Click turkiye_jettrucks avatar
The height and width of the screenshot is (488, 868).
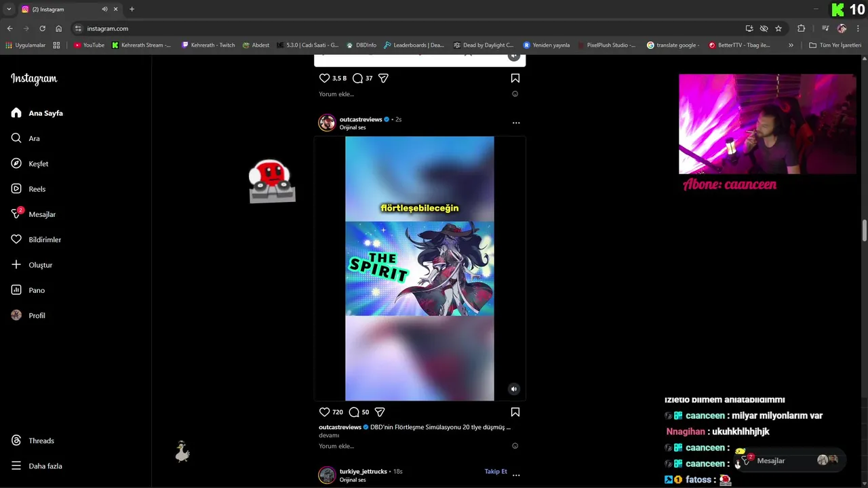click(327, 474)
